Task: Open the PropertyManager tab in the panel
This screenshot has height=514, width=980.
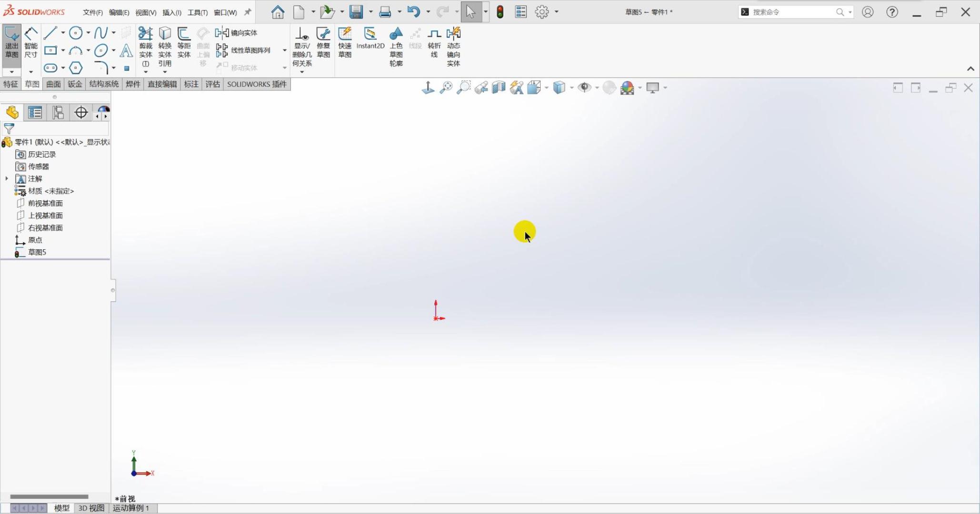Action: pyautogui.click(x=35, y=113)
